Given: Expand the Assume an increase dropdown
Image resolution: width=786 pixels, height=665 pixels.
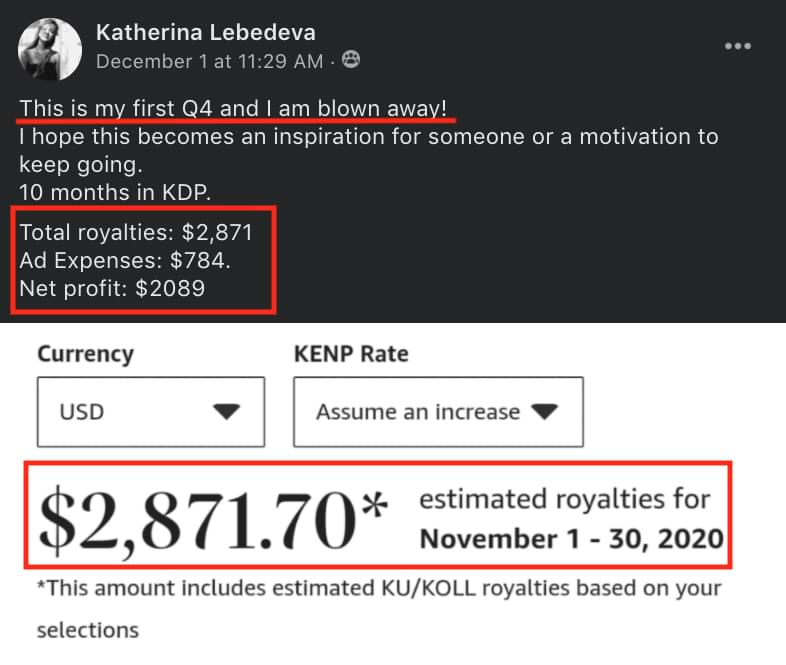Looking at the screenshot, I should point(439,412).
